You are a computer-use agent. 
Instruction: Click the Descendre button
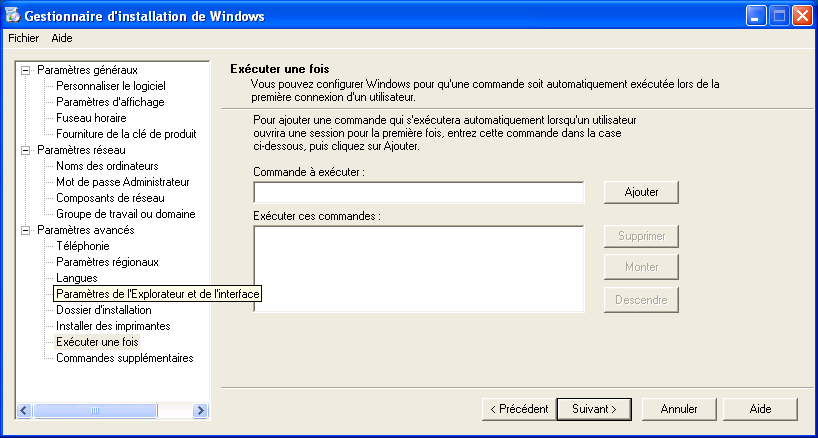(641, 300)
